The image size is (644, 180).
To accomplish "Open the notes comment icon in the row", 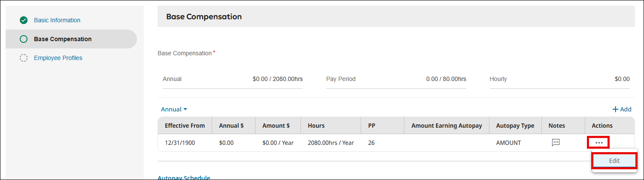I will 556,143.
